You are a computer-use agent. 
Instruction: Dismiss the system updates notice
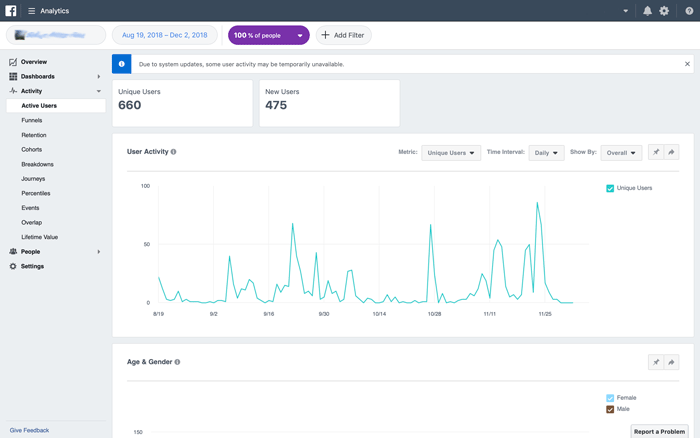pyautogui.click(x=687, y=64)
